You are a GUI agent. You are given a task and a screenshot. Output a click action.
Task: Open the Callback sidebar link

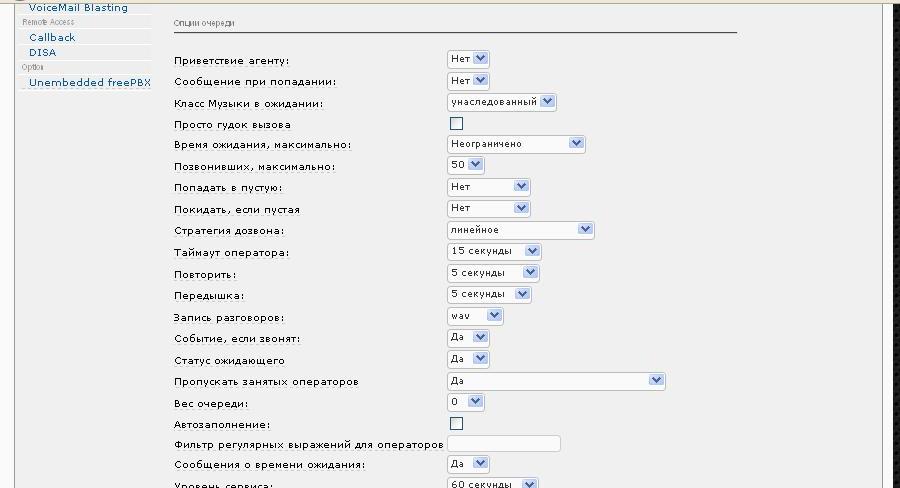pyautogui.click(x=52, y=37)
